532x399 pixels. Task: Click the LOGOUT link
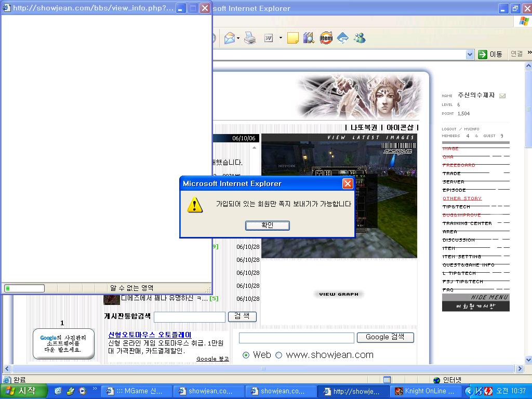449,129
